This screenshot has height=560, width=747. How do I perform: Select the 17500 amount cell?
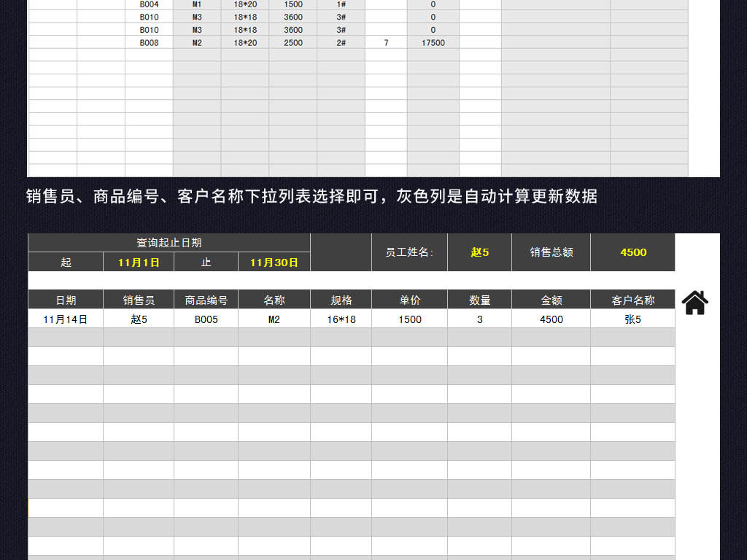coord(433,43)
